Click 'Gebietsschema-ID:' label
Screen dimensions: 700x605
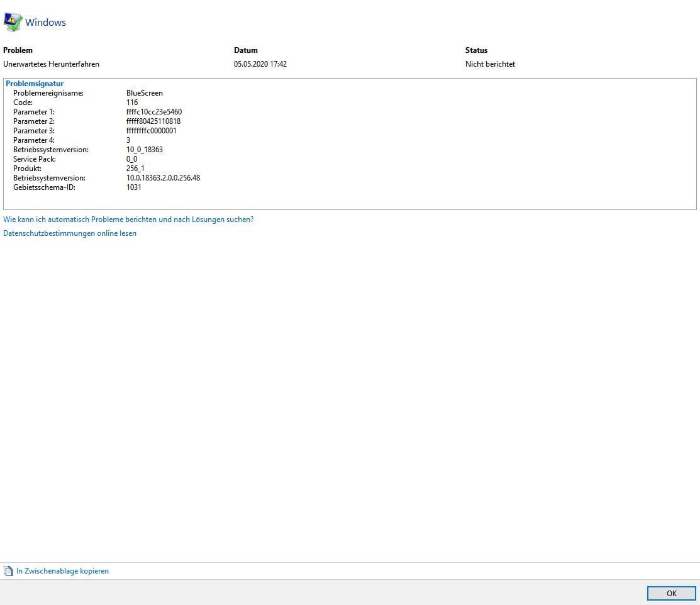pyautogui.click(x=44, y=187)
